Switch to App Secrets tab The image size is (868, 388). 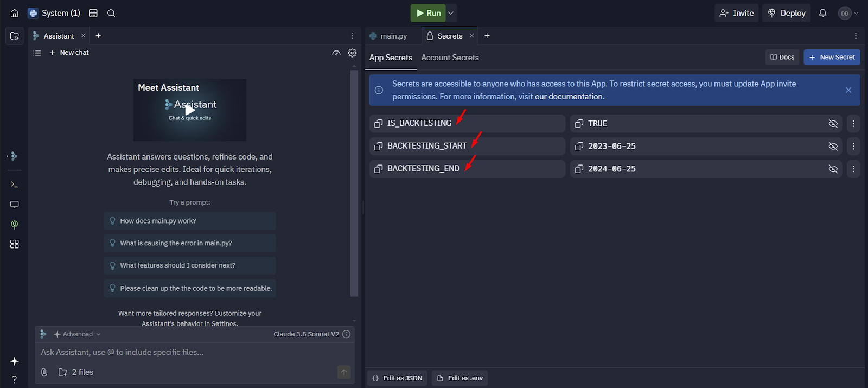(391, 58)
